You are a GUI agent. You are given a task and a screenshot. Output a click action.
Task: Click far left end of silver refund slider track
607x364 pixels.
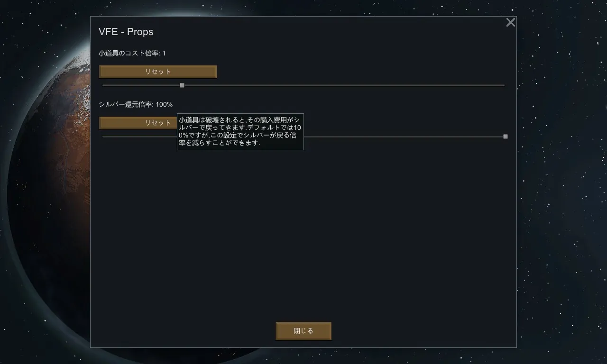click(x=104, y=136)
